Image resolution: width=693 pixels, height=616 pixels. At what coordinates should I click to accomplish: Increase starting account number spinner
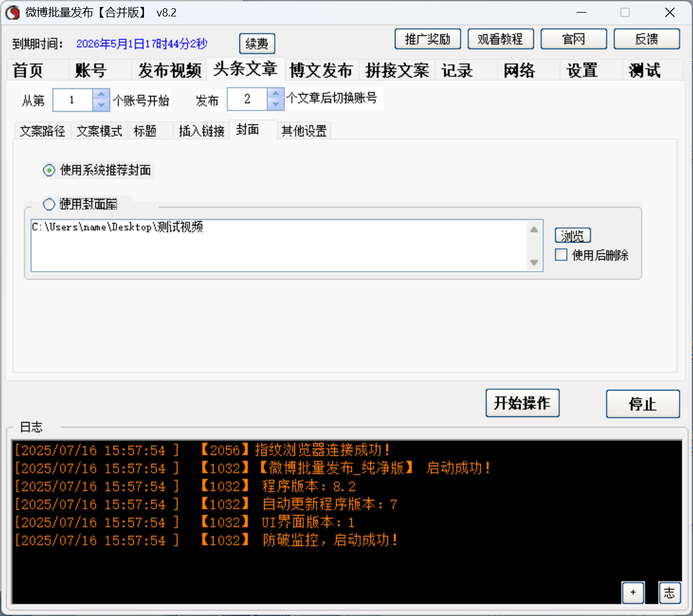click(x=101, y=94)
